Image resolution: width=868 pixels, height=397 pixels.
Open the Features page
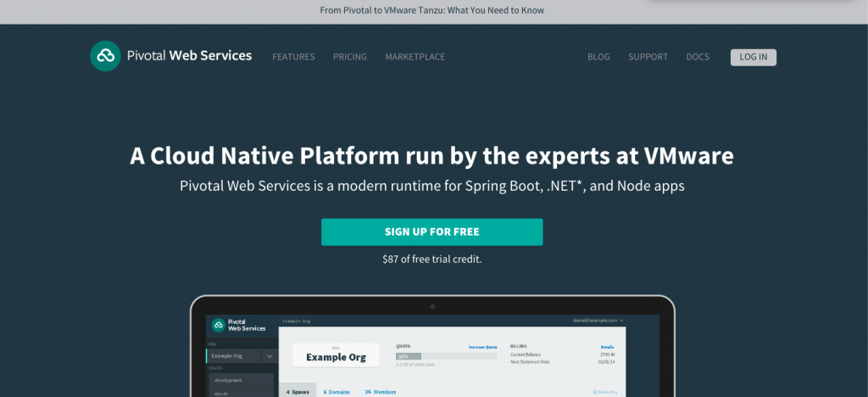pos(293,57)
